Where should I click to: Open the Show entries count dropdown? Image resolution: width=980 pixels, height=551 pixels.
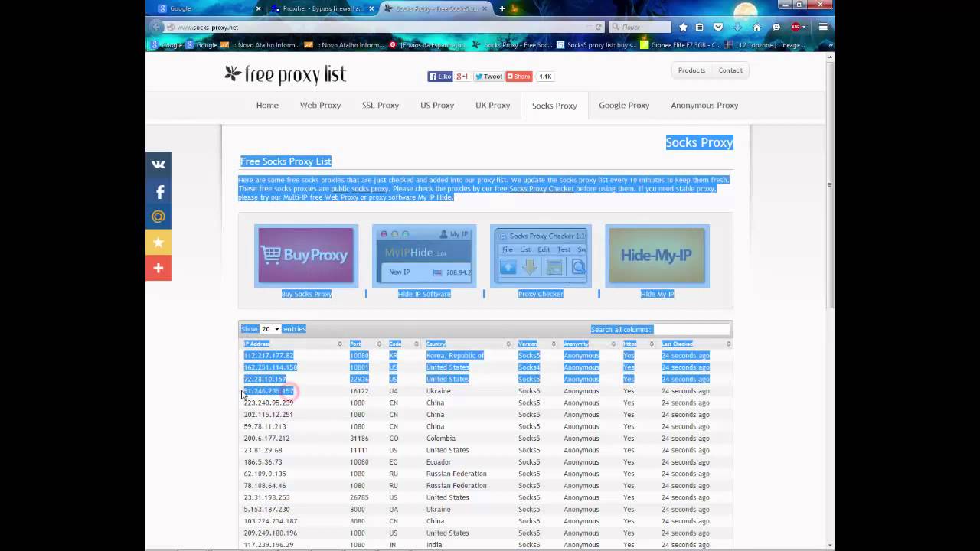[269, 329]
